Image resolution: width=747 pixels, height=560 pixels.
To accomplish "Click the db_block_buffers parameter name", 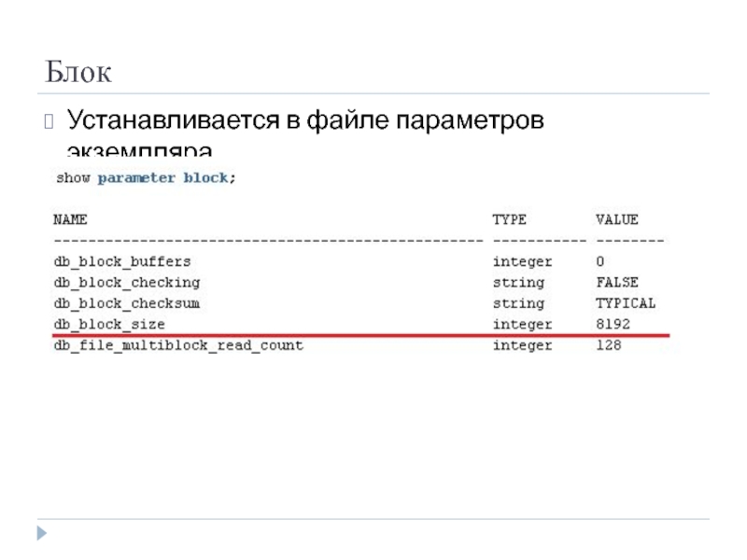I will click(x=122, y=261).
